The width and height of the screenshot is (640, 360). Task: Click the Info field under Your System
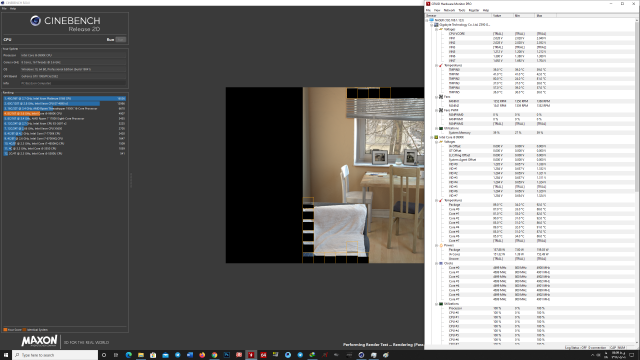(x=73, y=83)
